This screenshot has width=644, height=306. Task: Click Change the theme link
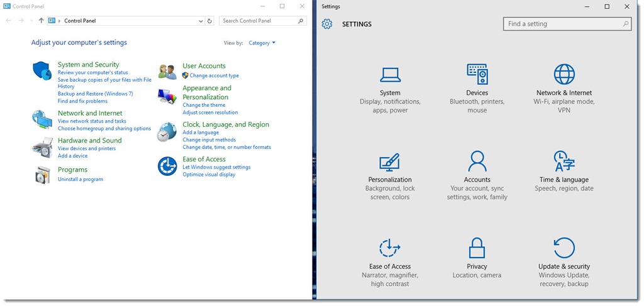[x=204, y=105]
